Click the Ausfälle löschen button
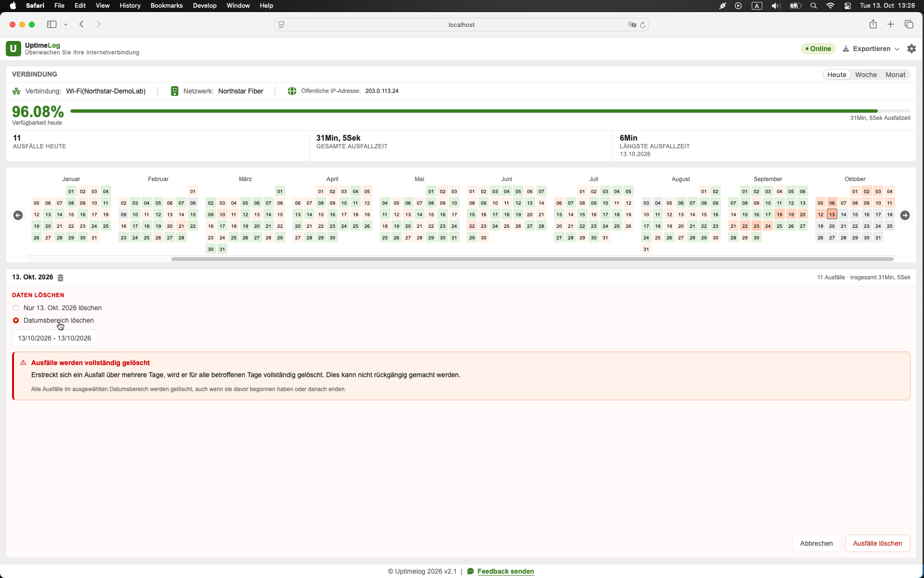The image size is (924, 578). click(x=877, y=543)
